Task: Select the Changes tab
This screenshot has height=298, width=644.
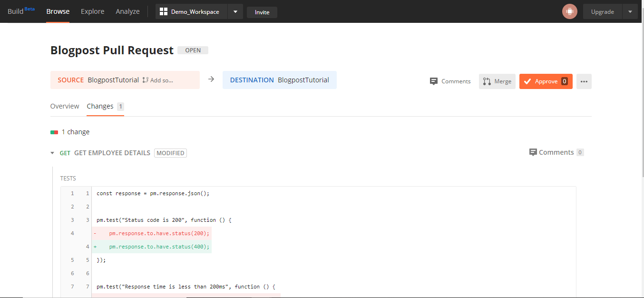Action: coord(100,106)
